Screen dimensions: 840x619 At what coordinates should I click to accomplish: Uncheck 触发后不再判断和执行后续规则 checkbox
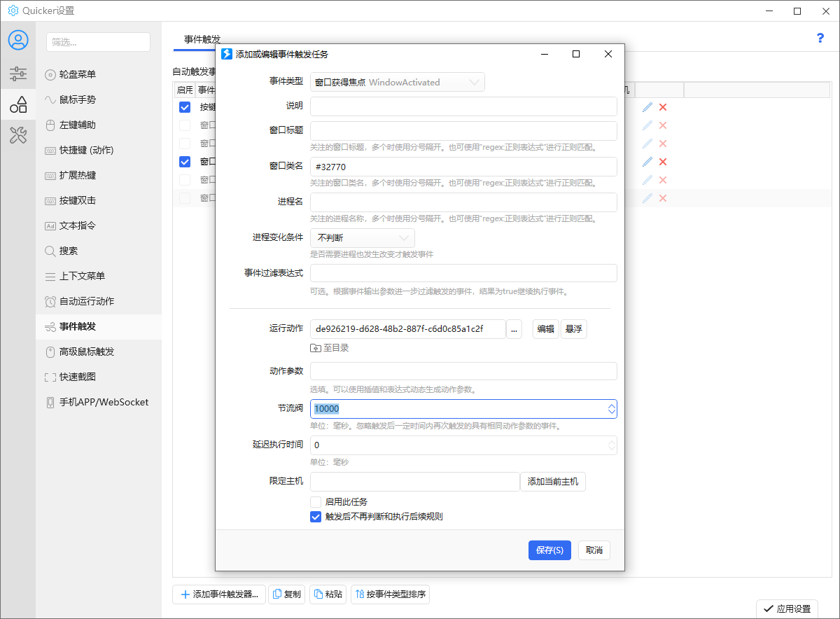316,517
